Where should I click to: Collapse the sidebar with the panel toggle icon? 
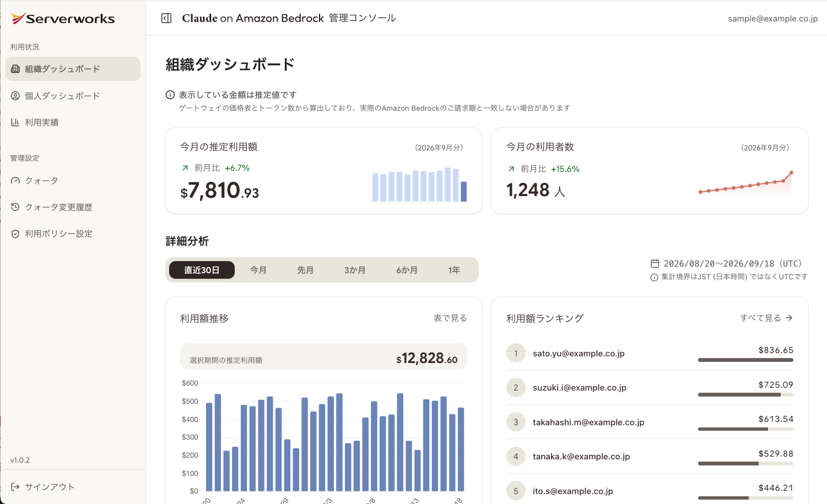pyautogui.click(x=166, y=18)
